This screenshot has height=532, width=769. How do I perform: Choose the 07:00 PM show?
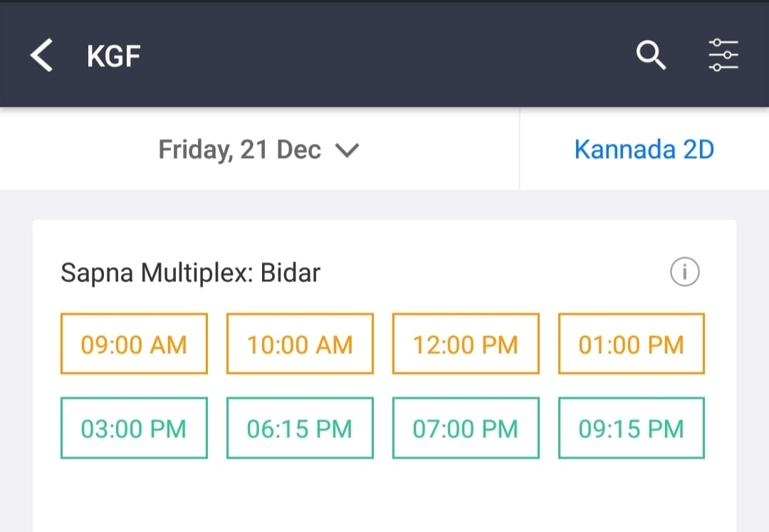point(466,428)
